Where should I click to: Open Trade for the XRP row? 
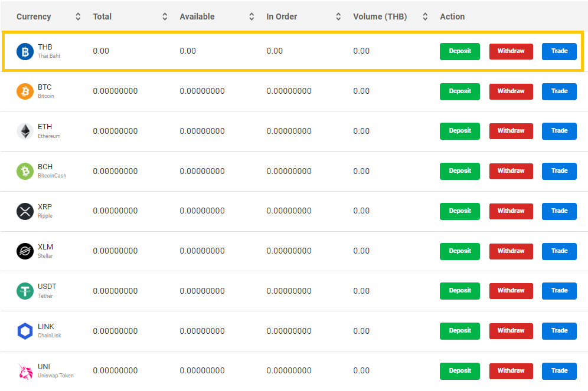click(x=559, y=211)
